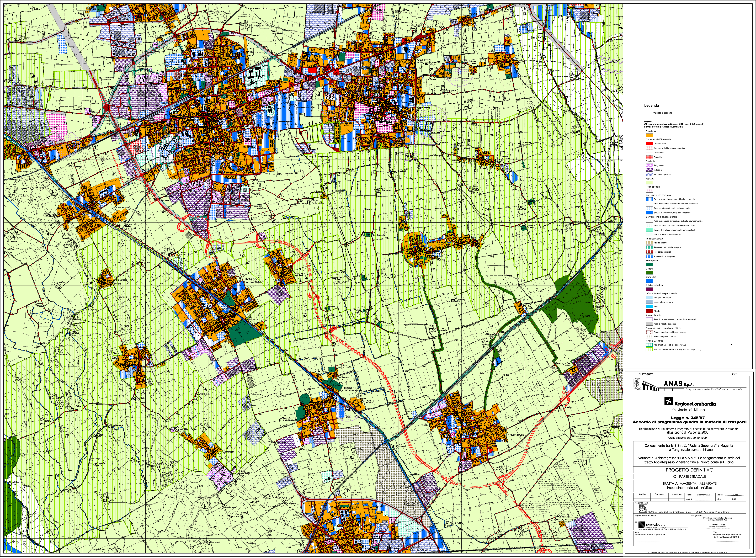Select the Espositivo grid-pattern swatch
756x558 pixels.
coord(649,157)
